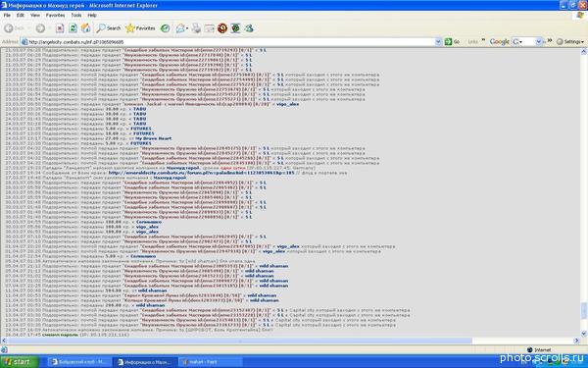The image size is (588, 368).
Task: Show browsing History via green clock icon
Action: click(x=165, y=28)
